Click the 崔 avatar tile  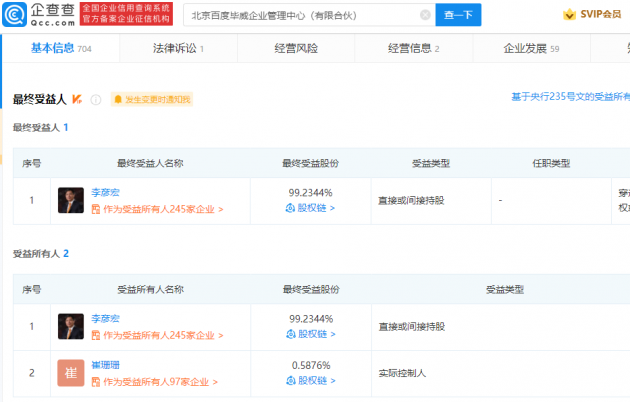click(x=71, y=373)
